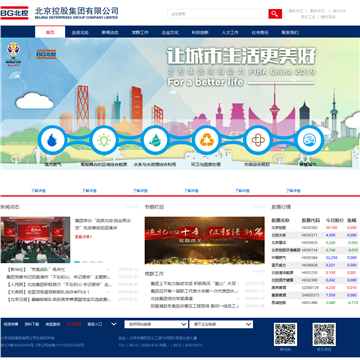This screenshot has width=360, height=360.
Task: Open the 【人民网】 news headline
Action: point(59,285)
